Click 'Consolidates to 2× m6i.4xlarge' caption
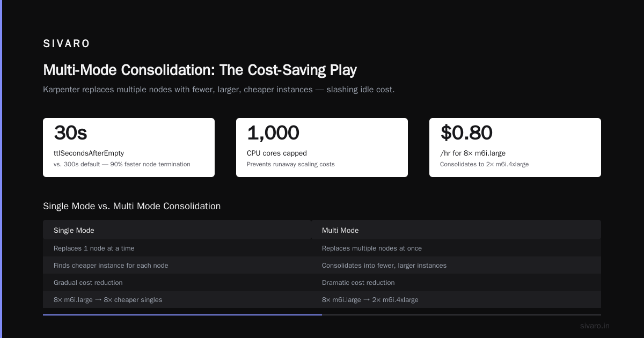 (484, 164)
